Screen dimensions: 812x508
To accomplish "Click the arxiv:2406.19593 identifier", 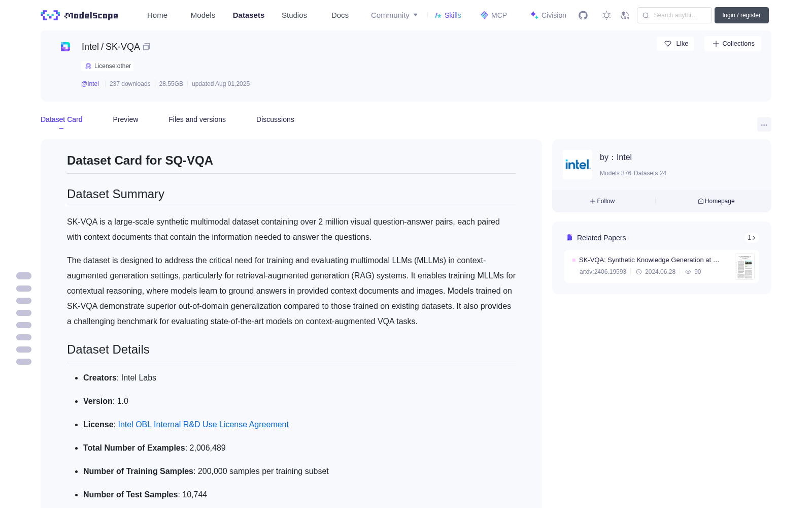I will (x=603, y=272).
